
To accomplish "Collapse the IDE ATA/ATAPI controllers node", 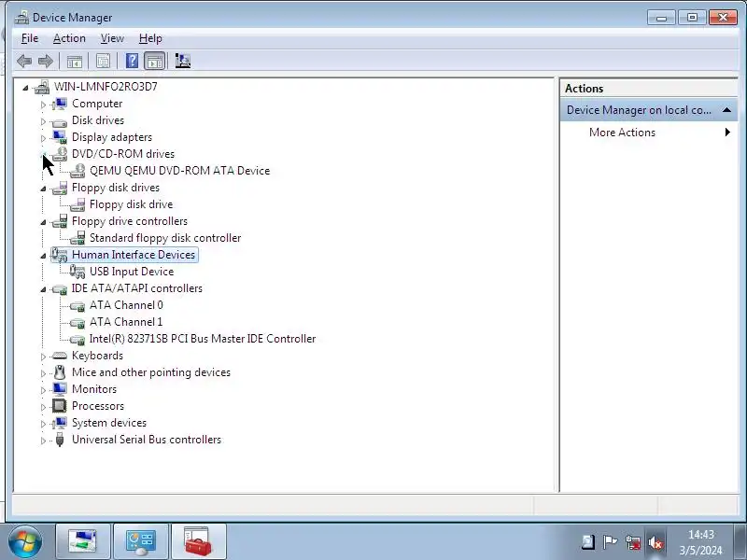I will 43,289.
